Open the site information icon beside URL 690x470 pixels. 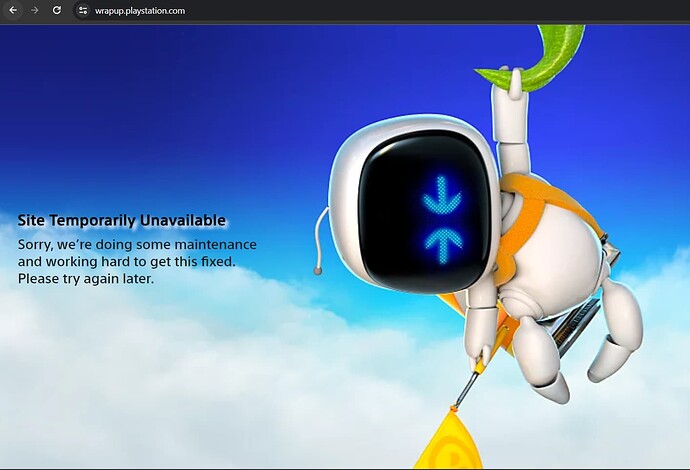pos(84,10)
